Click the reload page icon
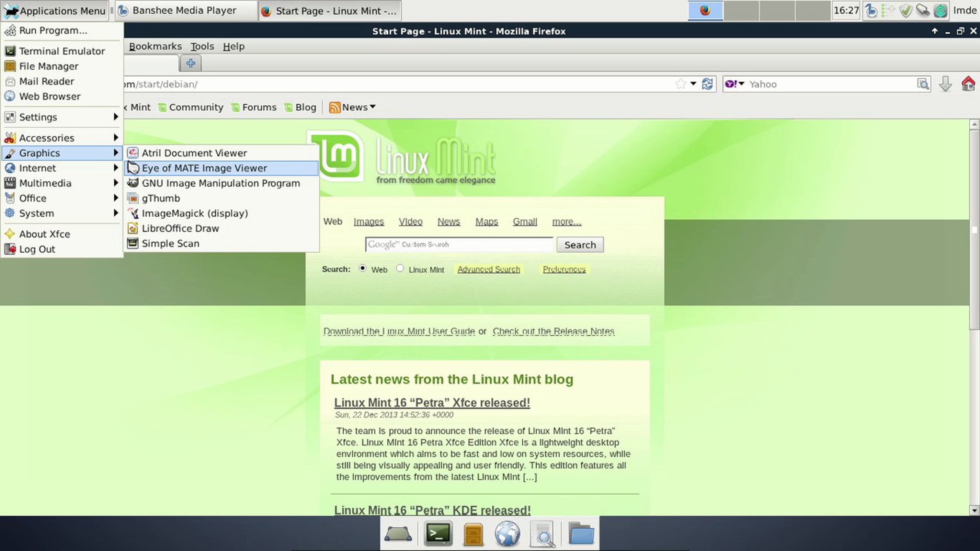The height and width of the screenshot is (551, 980). [707, 84]
